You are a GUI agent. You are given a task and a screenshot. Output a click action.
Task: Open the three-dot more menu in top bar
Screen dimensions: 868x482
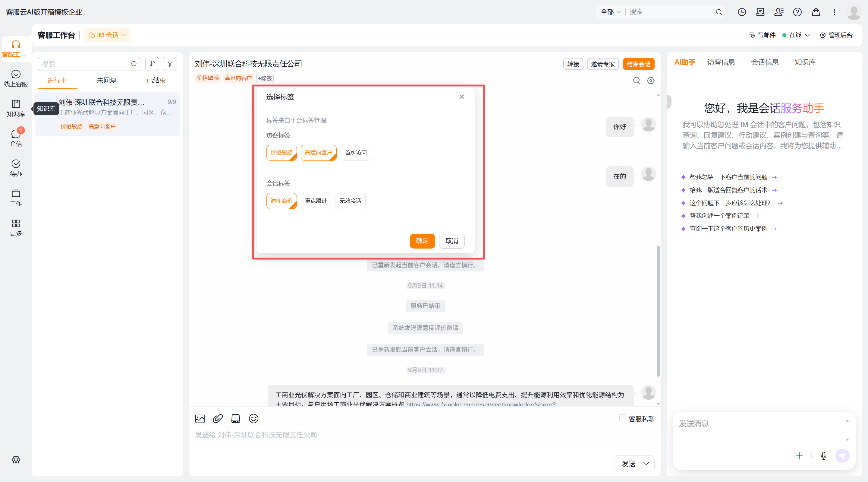point(834,12)
